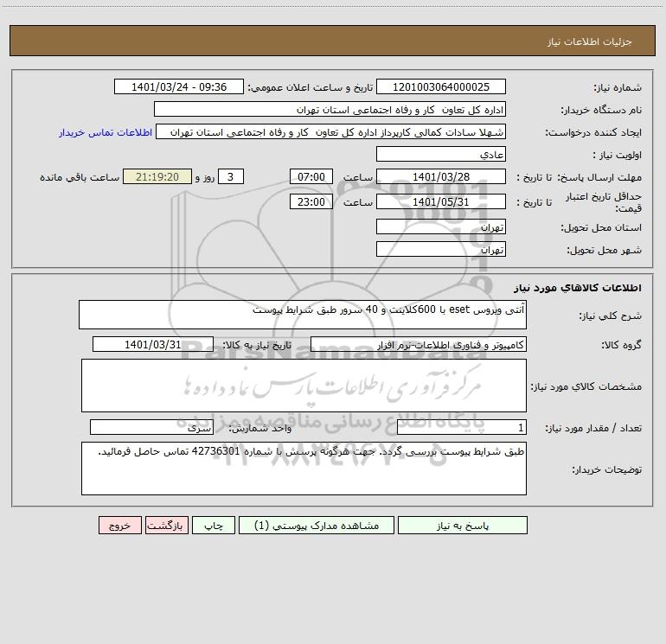Click the توضیحات خریدار label
Screen dimensions: 666x644
coord(606,469)
